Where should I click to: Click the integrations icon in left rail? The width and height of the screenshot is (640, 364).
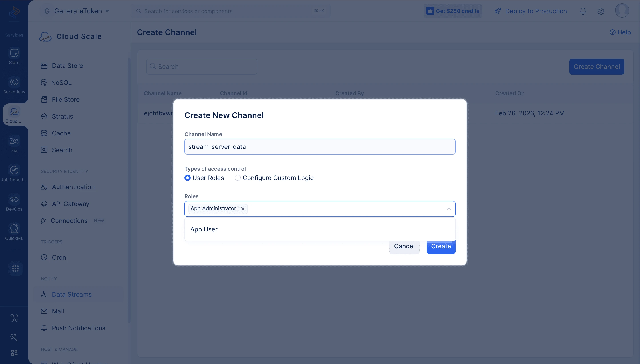pyautogui.click(x=14, y=318)
